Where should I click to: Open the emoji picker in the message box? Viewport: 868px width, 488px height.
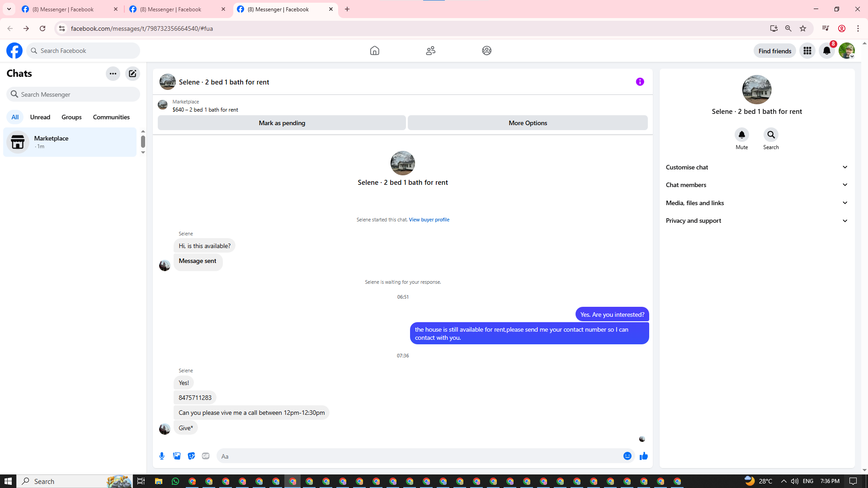click(x=627, y=456)
